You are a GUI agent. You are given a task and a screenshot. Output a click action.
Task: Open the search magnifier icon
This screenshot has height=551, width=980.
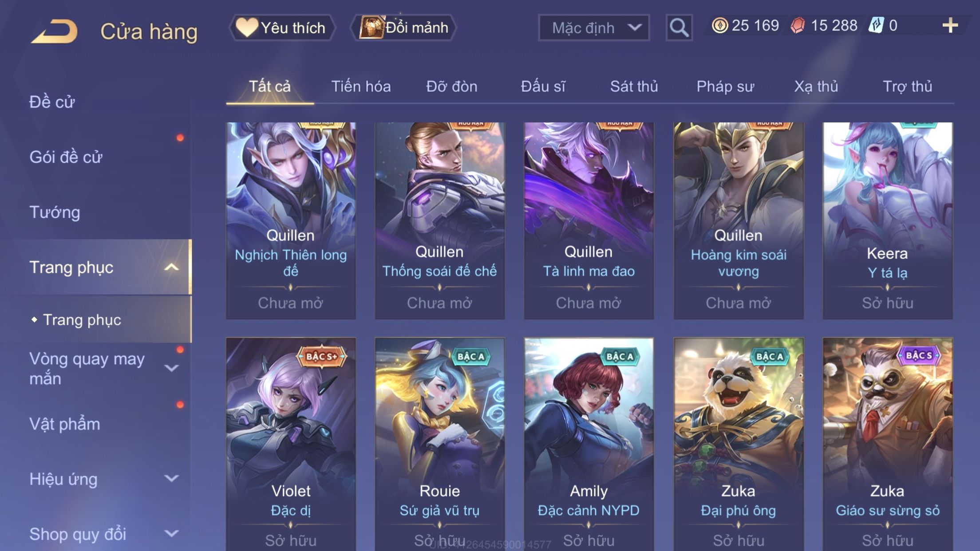(679, 28)
